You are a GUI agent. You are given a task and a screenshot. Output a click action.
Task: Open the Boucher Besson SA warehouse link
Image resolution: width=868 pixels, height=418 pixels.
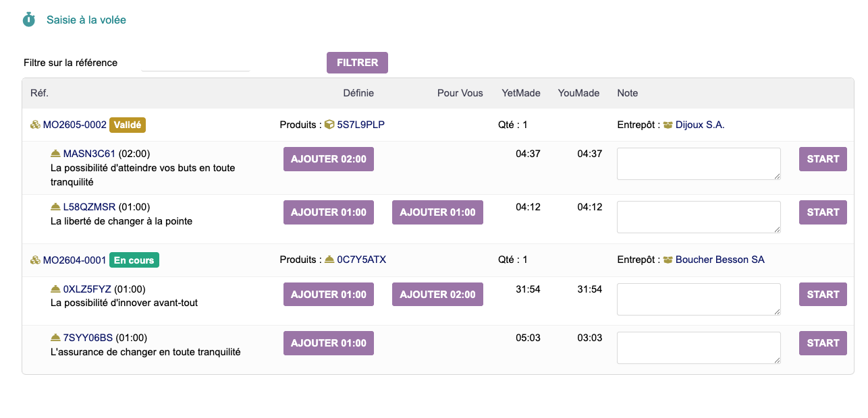720,260
